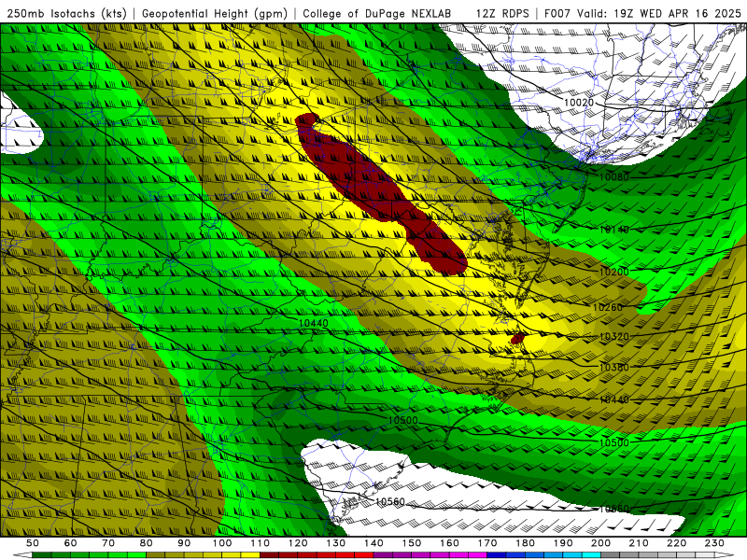This screenshot has height=560, width=747.
Task: Click the 10140 height contour label
Action: point(614,230)
